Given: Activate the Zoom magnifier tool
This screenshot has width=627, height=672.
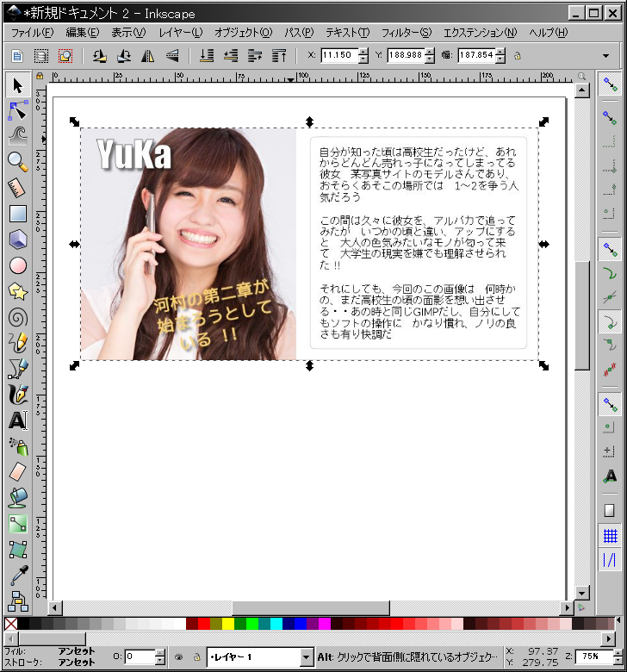Looking at the screenshot, I should (18, 162).
